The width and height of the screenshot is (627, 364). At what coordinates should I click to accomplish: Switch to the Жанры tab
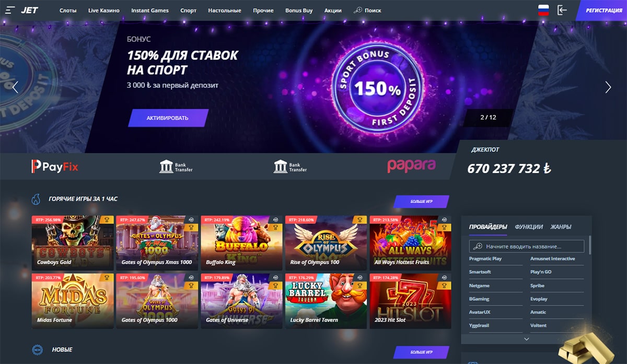click(x=561, y=227)
